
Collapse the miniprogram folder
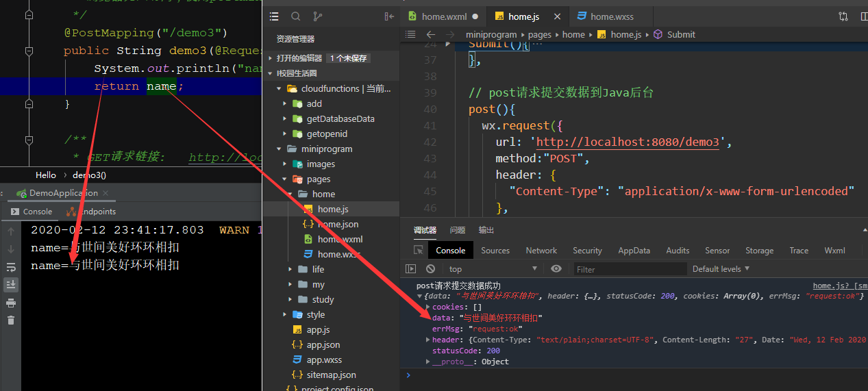click(279, 149)
